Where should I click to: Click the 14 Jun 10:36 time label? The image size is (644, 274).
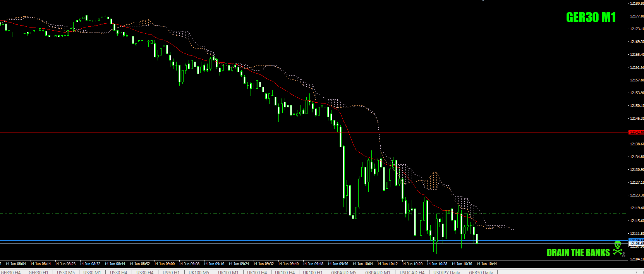[462, 264]
